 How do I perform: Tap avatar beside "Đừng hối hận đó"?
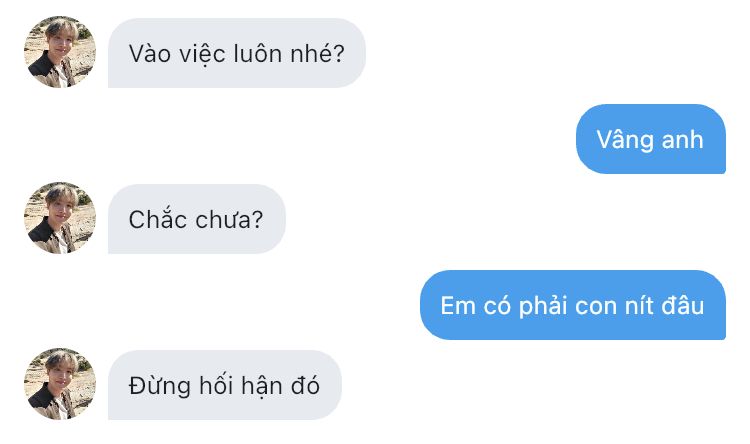pos(60,384)
